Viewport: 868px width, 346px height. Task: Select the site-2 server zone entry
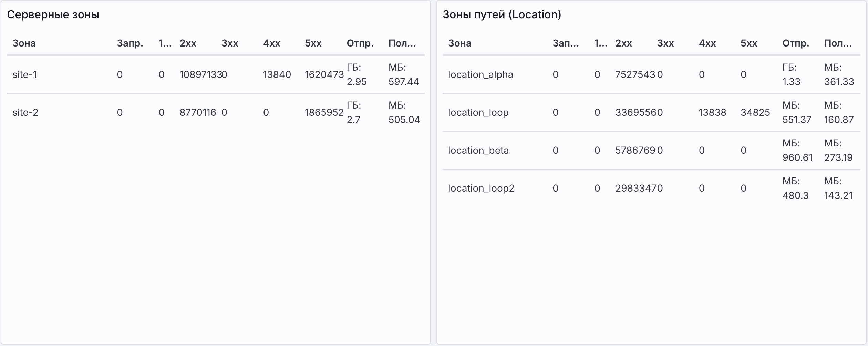click(25, 112)
